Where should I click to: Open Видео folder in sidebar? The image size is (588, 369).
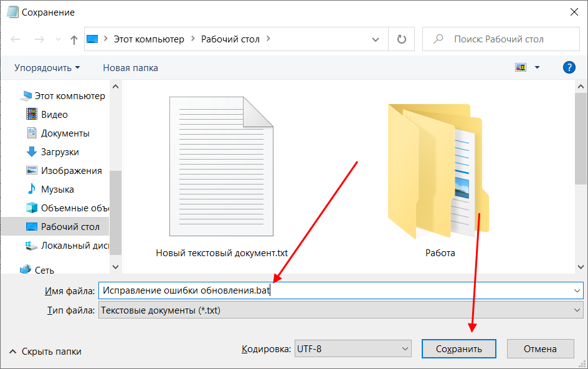pos(54,114)
